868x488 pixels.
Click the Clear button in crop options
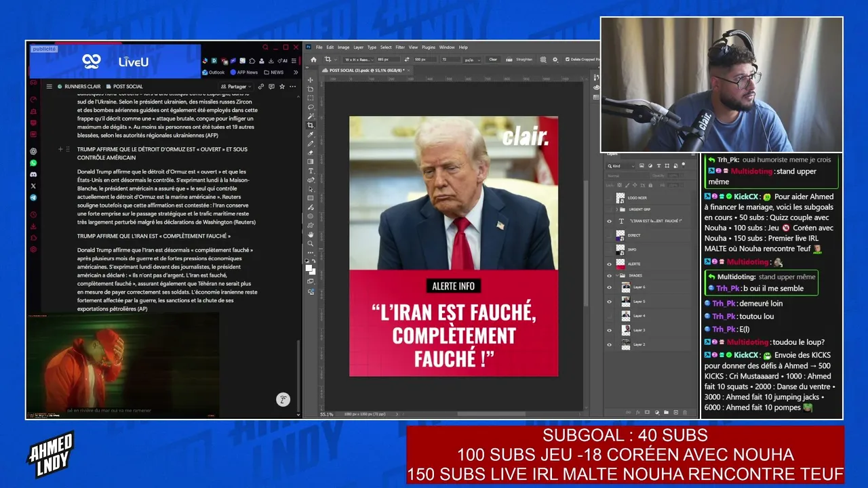point(493,60)
